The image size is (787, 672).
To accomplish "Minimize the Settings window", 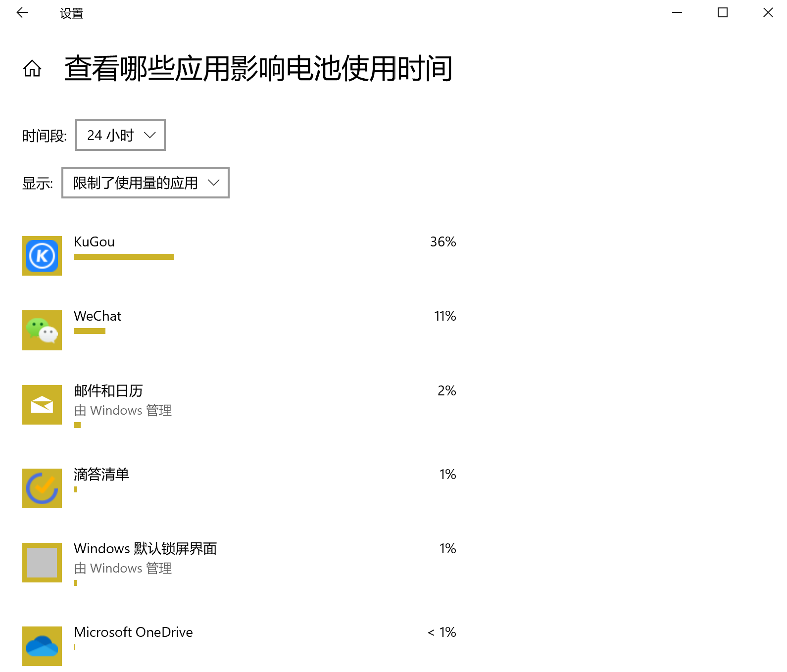I will 677,13.
